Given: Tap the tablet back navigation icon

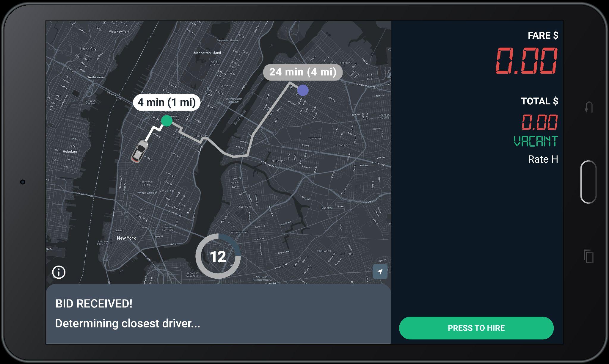Looking at the screenshot, I should pyautogui.click(x=589, y=107).
